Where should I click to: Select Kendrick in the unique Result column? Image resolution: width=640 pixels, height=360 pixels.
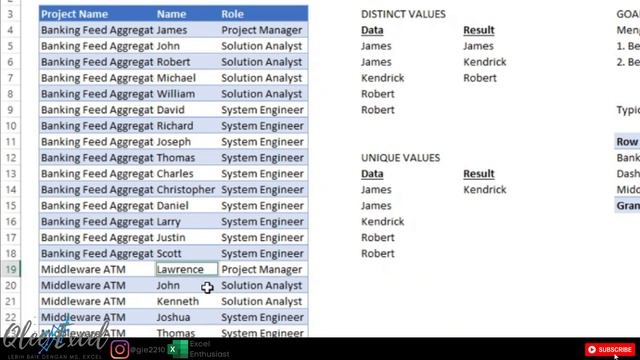(x=485, y=190)
